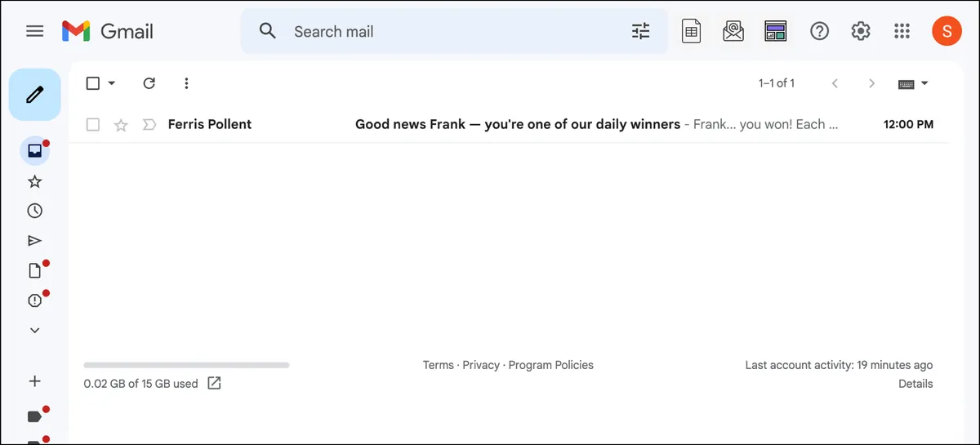Screen dimensions: 980x445
Task: Click '0.02 GB of 15 GB used' text
Action: 140,383
